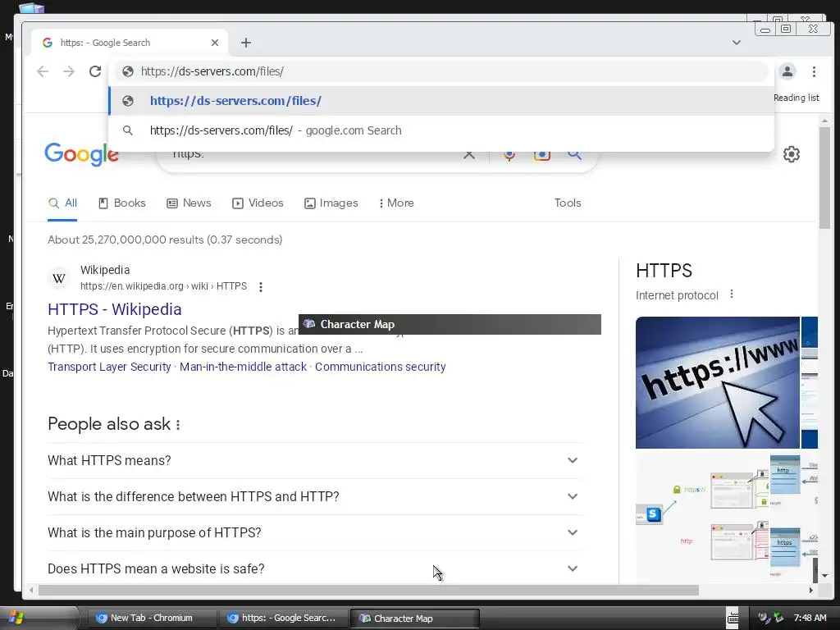
Task: Start voice search via microphone icon
Action: coord(509,155)
